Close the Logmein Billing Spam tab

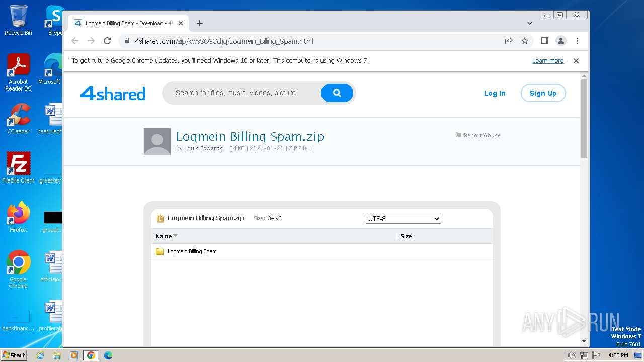tap(181, 23)
